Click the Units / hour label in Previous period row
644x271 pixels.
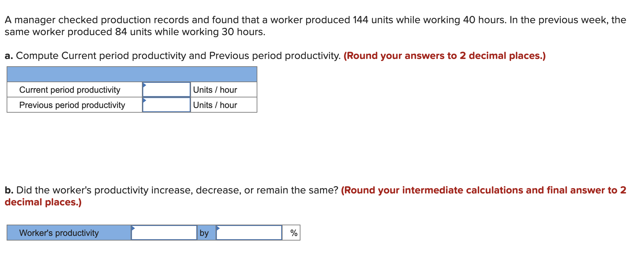click(215, 105)
